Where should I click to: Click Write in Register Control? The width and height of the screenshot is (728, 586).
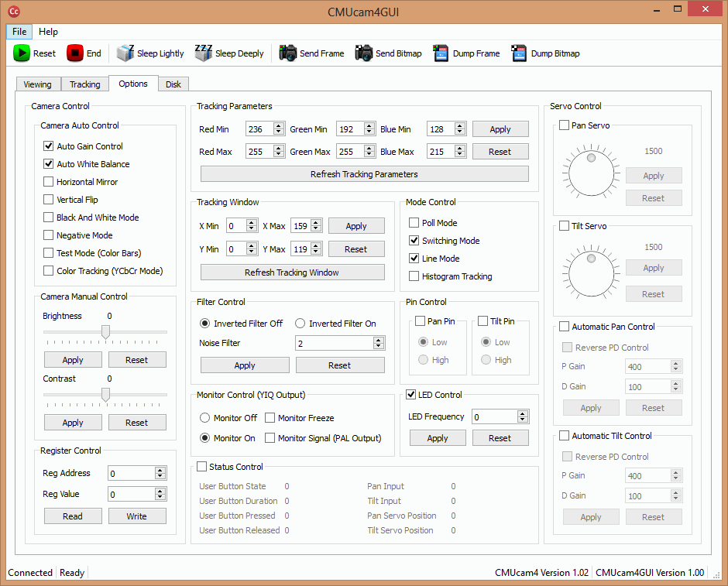[137, 516]
